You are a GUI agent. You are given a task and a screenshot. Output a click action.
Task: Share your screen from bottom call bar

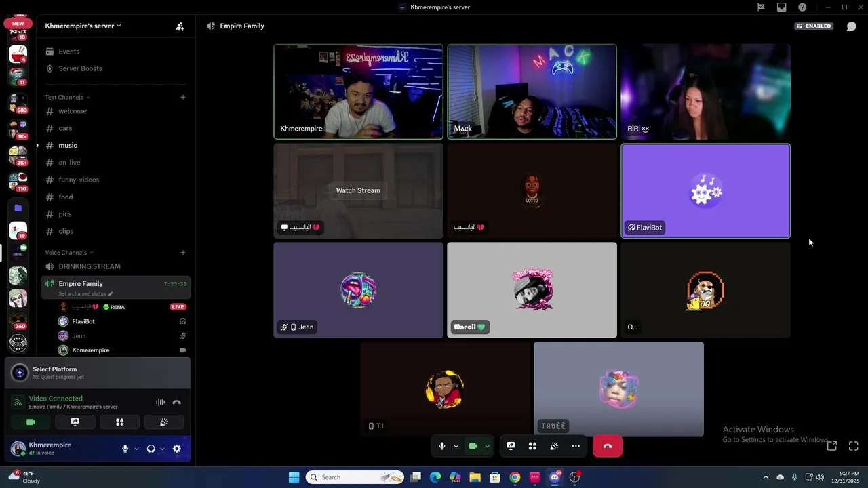tap(511, 446)
